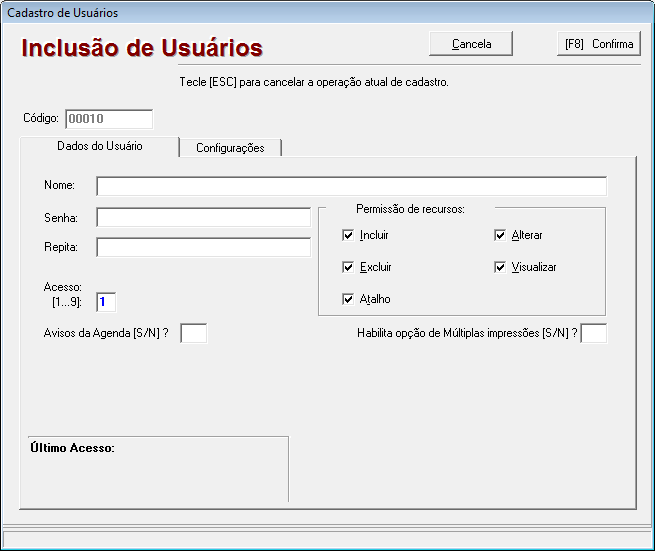
Task: Click into the Senha password field
Action: coord(203,218)
